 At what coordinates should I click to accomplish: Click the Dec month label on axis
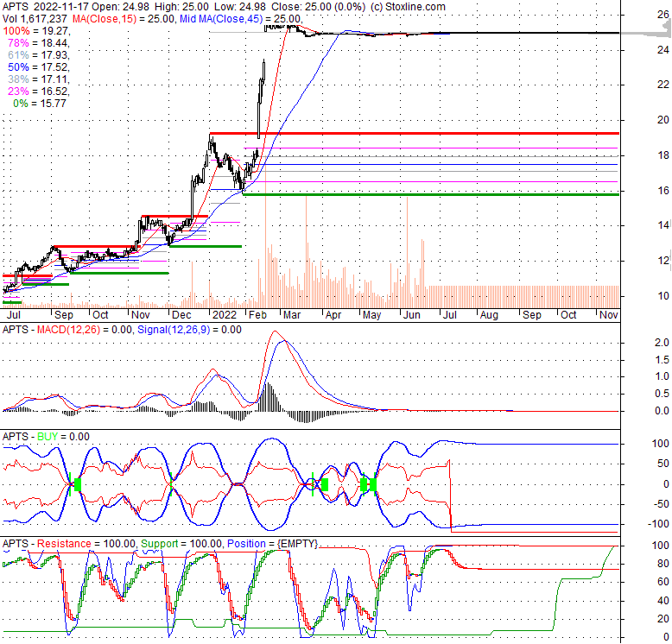tap(181, 315)
